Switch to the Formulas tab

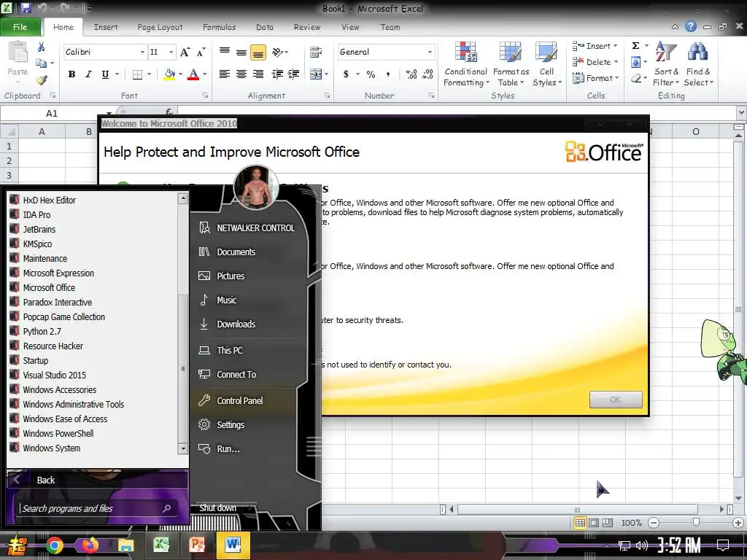pyautogui.click(x=219, y=27)
